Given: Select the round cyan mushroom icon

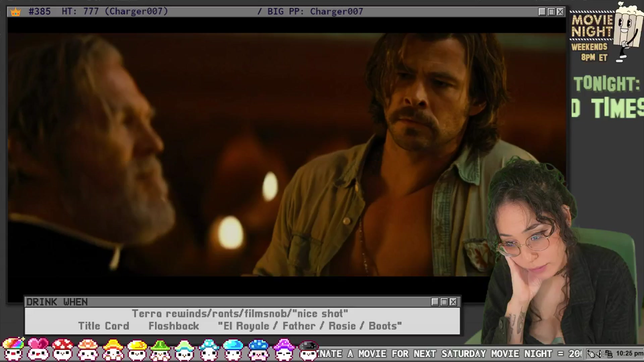Looking at the screenshot, I should [233, 349].
